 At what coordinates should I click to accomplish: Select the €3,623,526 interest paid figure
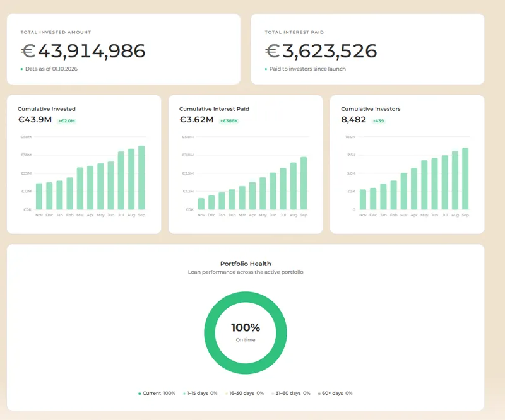(x=321, y=51)
